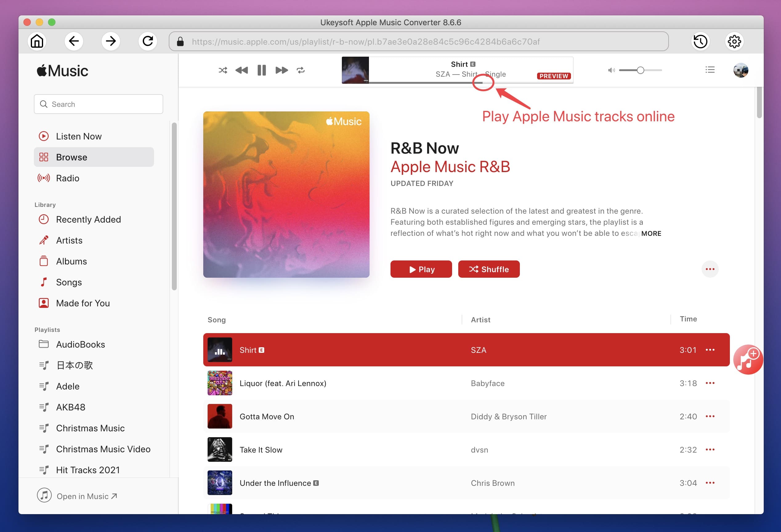Click the skip backward icon
Screen dimensions: 781x532
coord(241,70)
